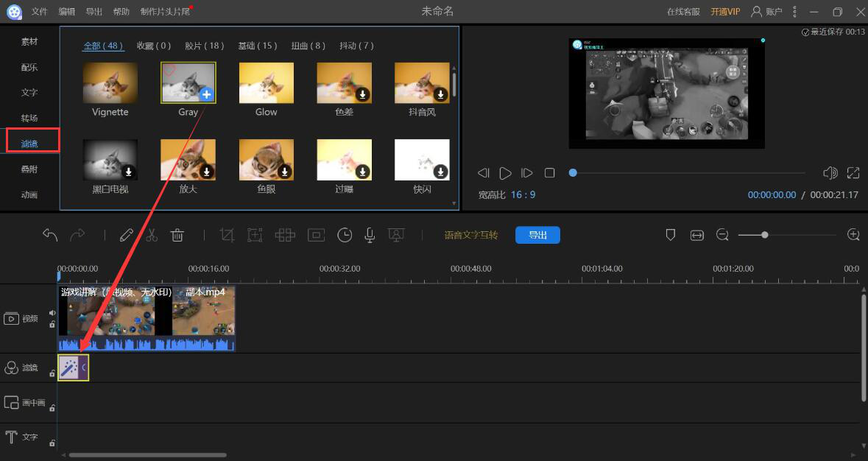Image resolution: width=868 pixels, height=461 pixels.
Task: Click the timeline zoom slider handle
Action: click(x=765, y=235)
